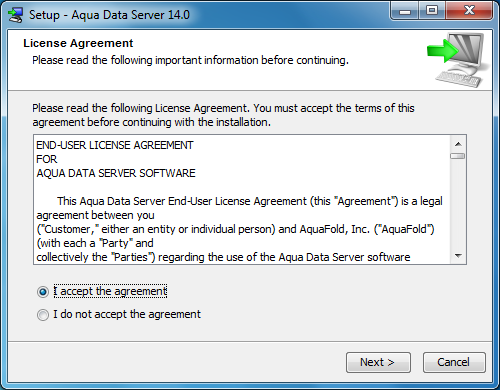Click the 'END-USER LICENSE AGREEMENT' line

(x=115, y=145)
